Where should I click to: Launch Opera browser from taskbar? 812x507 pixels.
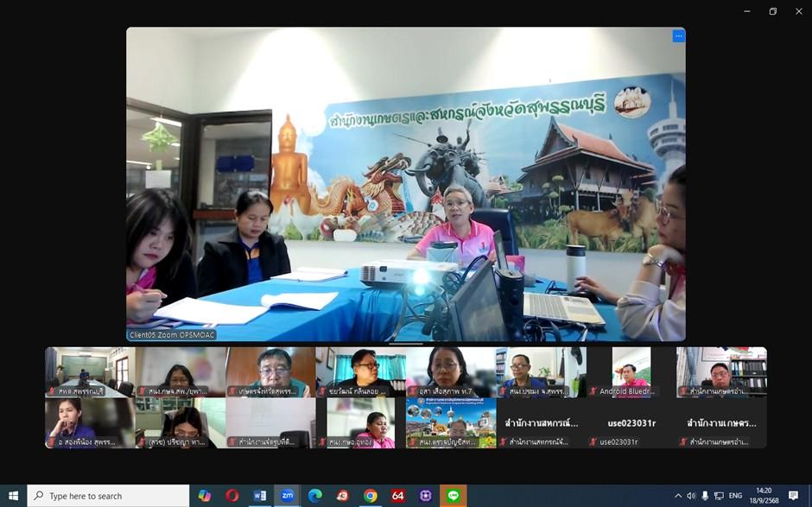(232, 496)
